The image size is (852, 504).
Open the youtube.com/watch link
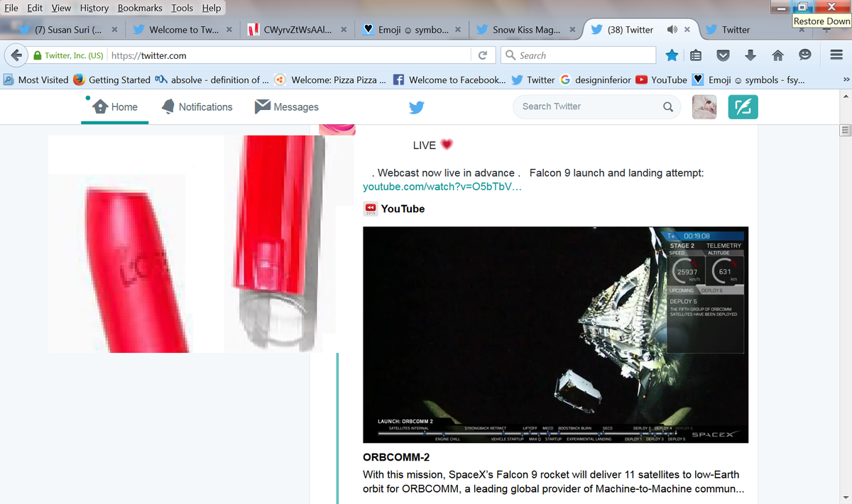(x=442, y=187)
